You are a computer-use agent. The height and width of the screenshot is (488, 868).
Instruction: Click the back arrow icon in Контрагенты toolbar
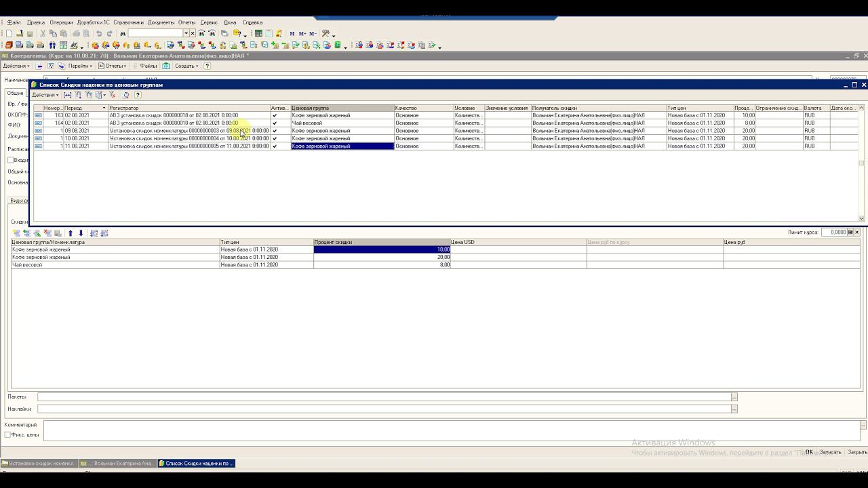[x=40, y=66]
